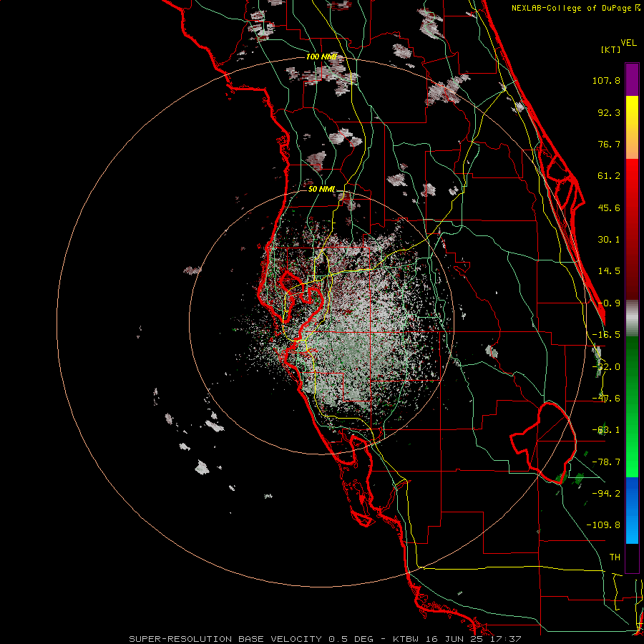Click the 76.7 velocity scale value
Screen dimensions: 644x644
(x=609, y=144)
